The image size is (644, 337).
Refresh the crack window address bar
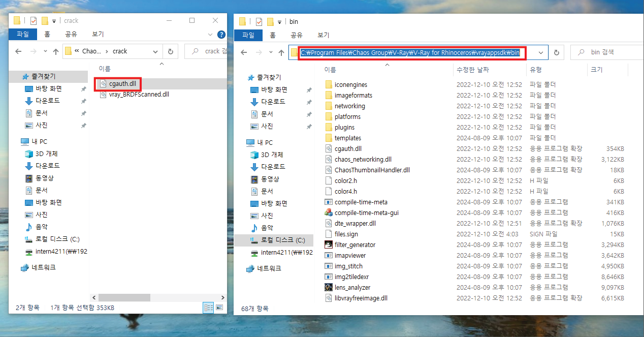click(x=171, y=51)
